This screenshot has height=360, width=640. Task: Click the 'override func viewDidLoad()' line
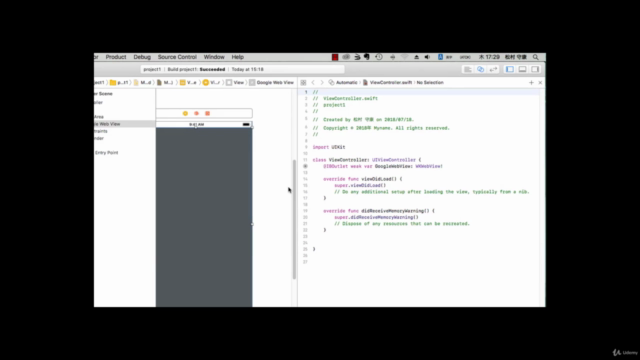(x=362, y=179)
